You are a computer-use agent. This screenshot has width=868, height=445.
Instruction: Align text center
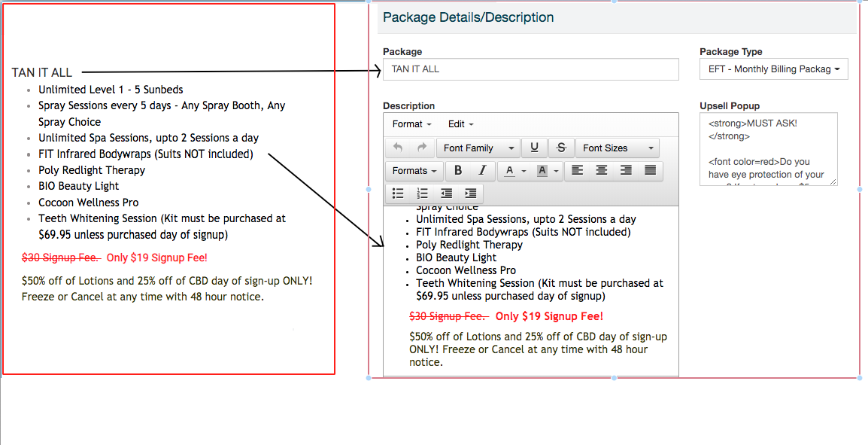[x=602, y=171]
